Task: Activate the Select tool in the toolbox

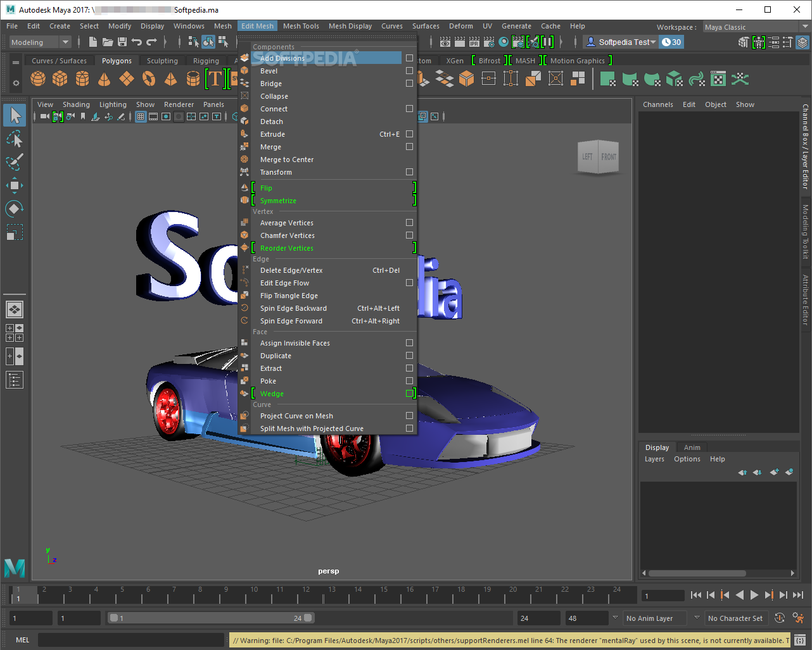Action: 15,115
